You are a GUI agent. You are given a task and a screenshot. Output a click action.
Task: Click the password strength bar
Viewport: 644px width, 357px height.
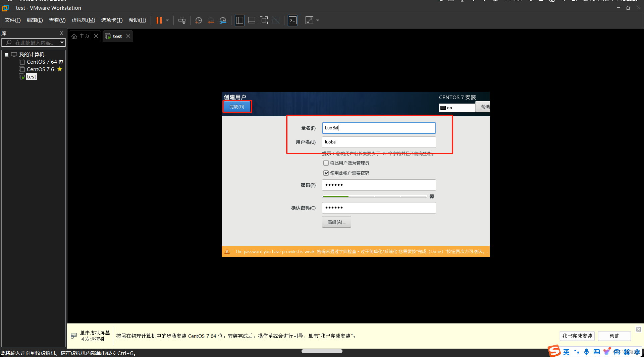pyautogui.click(x=374, y=196)
